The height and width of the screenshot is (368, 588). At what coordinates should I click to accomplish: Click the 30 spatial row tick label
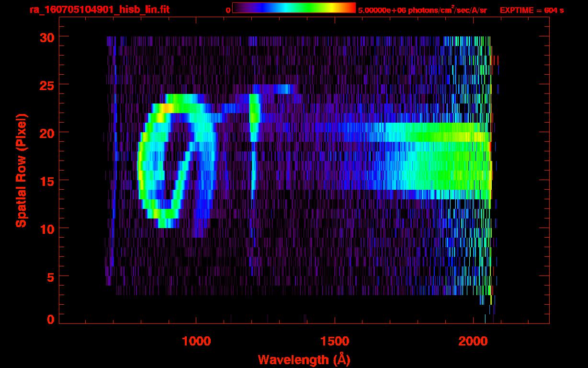47,37
